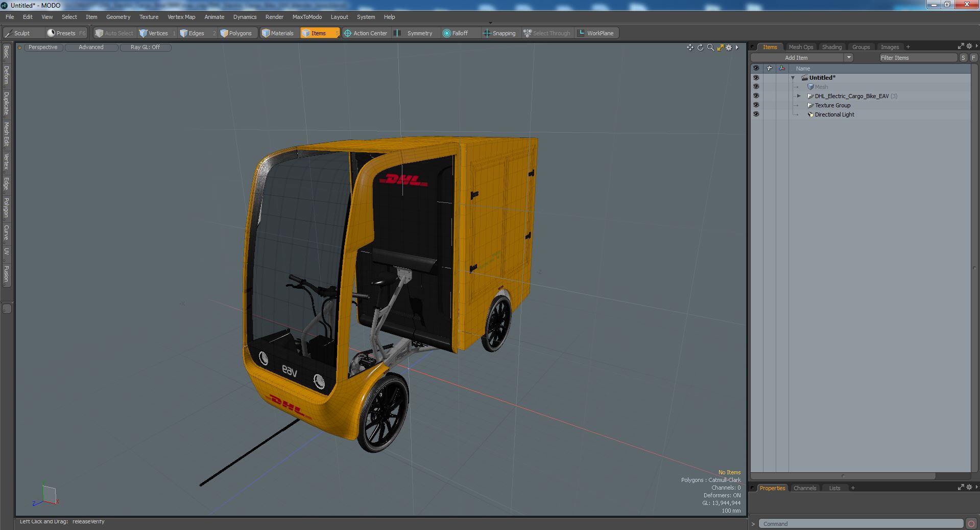The width and height of the screenshot is (980, 530).
Task: Open the Action Center options
Action: tap(366, 33)
